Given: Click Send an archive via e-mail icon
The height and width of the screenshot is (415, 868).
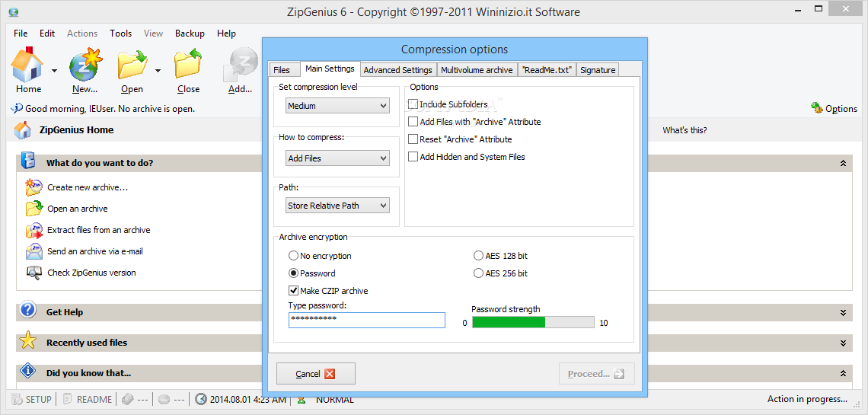Looking at the screenshot, I should point(34,251).
